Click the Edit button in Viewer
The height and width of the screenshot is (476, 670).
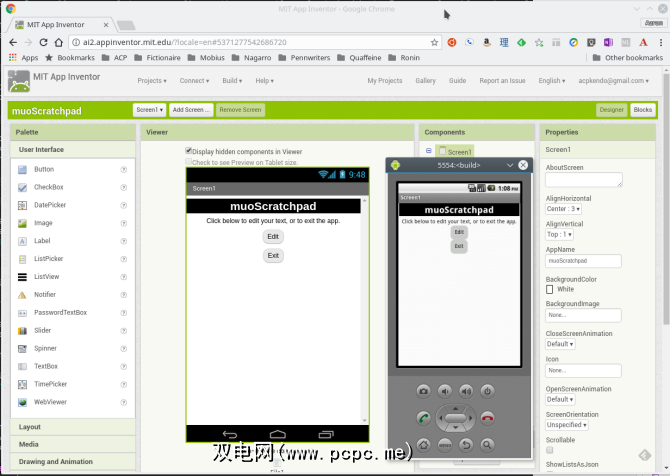[x=273, y=237]
